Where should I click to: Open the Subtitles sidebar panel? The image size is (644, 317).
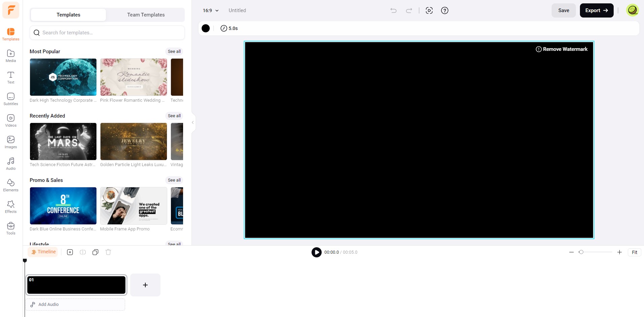point(11,99)
